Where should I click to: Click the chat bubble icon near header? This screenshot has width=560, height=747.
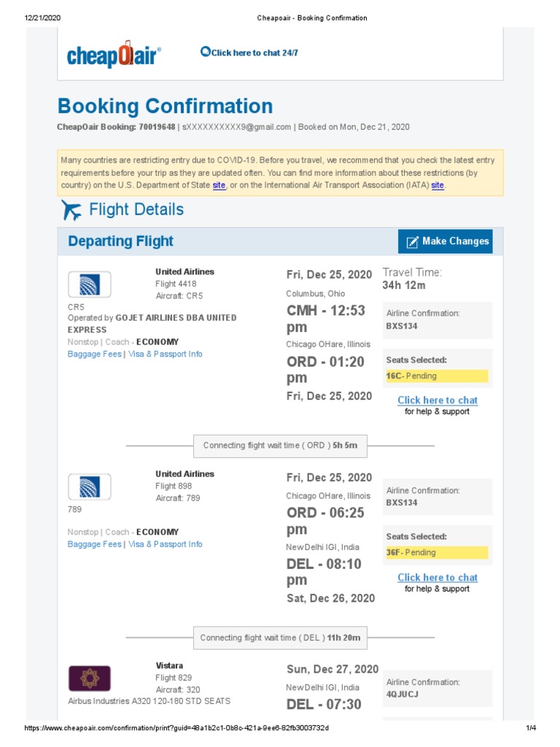point(206,52)
